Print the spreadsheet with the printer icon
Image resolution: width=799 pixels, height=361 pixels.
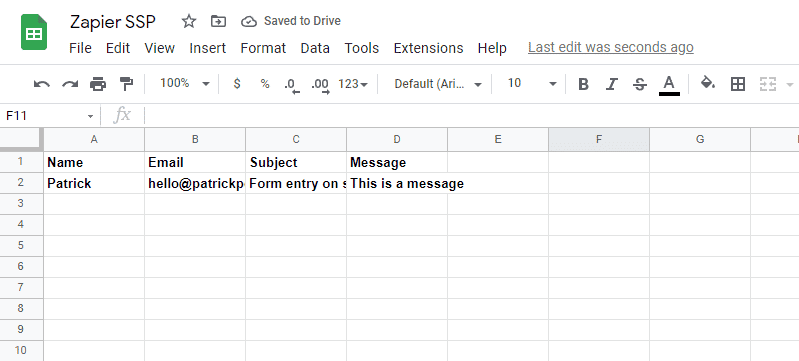coord(98,84)
